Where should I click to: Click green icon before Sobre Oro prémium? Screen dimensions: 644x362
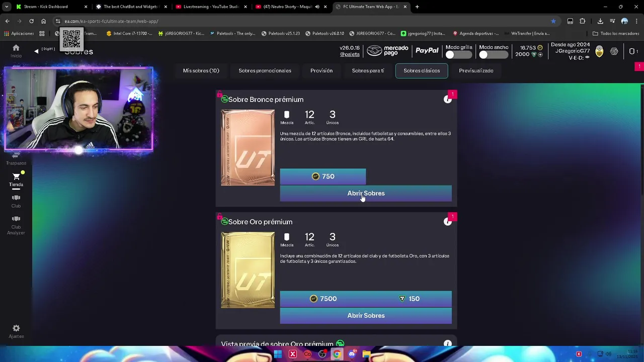click(224, 221)
